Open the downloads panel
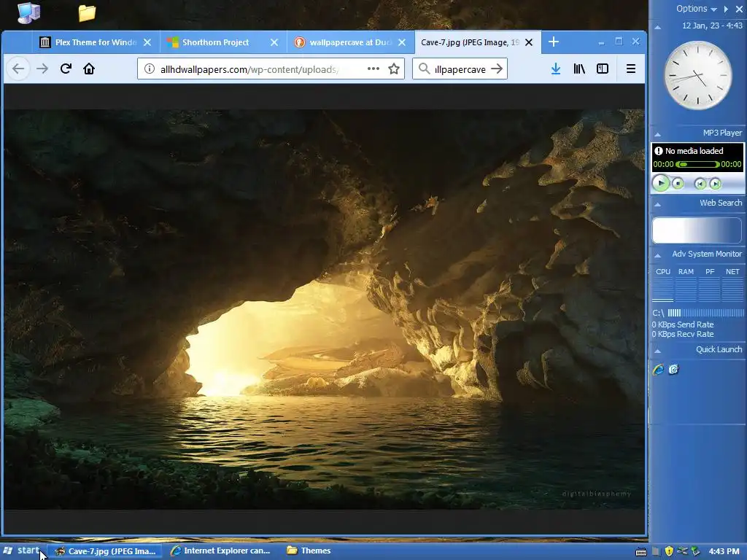The width and height of the screenshot is (747, 560). coord(555,69)
